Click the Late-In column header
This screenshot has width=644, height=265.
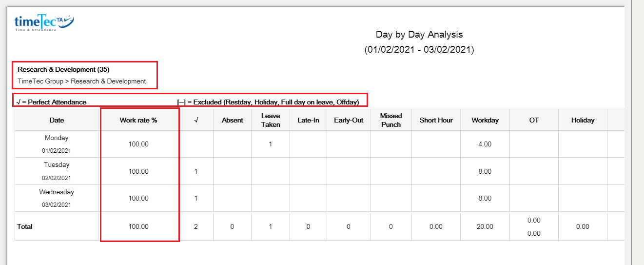(308, 120)
